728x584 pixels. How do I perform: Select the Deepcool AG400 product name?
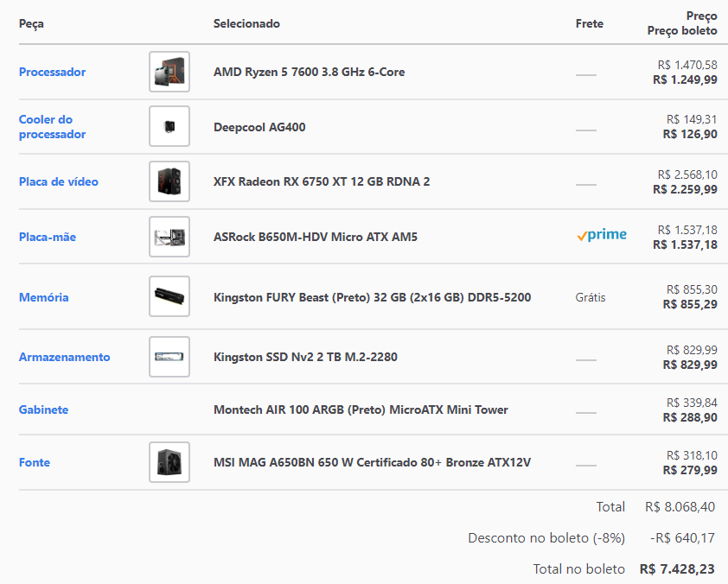click(259, 127)
